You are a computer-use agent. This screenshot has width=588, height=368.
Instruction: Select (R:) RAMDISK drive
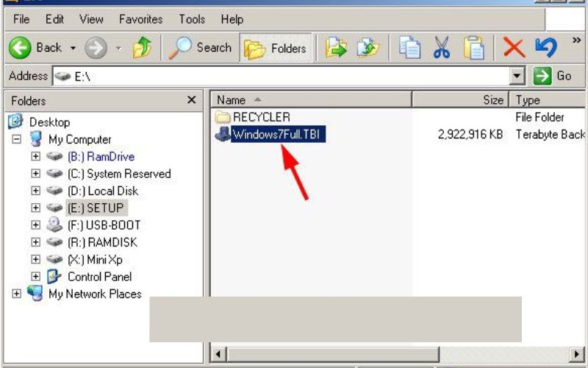coord(102,242)
